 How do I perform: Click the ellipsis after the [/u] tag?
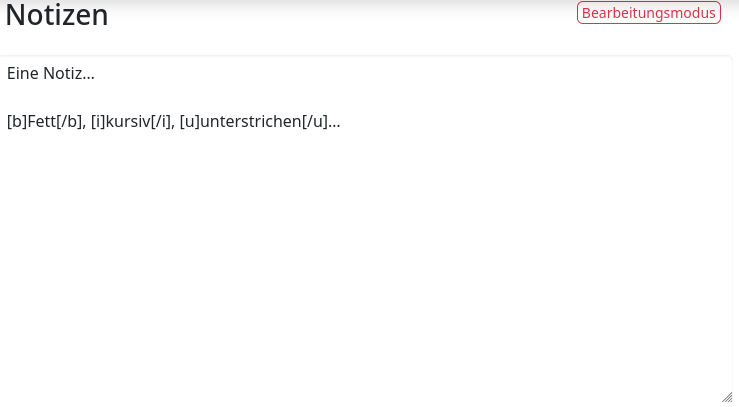334,126
